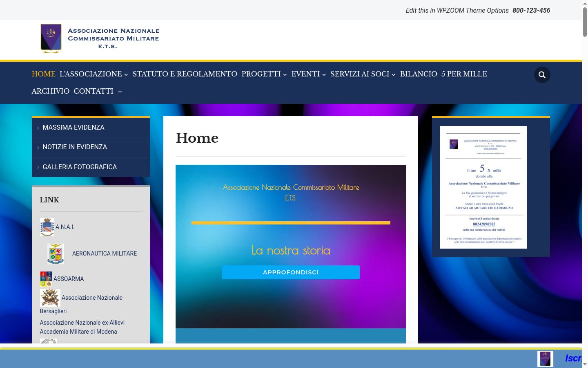Open Associazione Nazionale ex-Allievi Accademia Militare link

[x=82, y=327]
